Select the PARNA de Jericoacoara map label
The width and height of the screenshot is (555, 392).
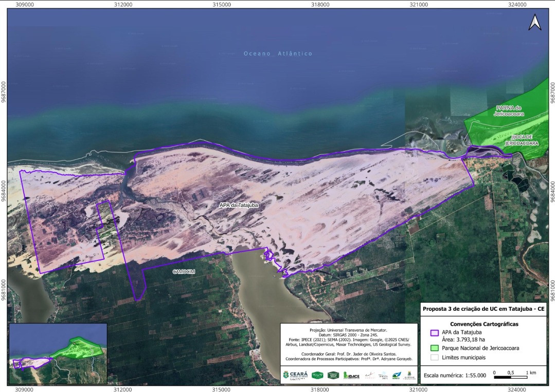pyautogui.click(x=510, y=110)
